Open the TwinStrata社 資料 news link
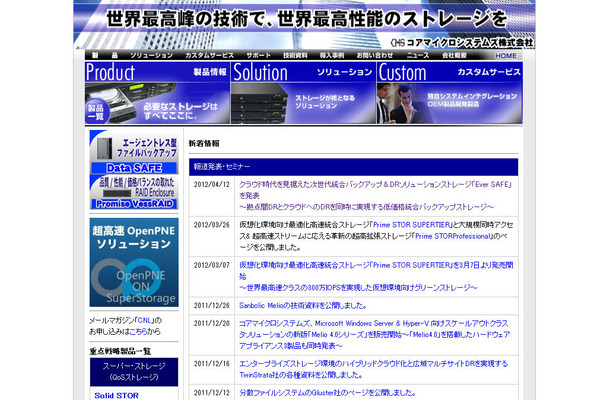The height and width of the screenshot is (400, 610). (x=373, y=369)
